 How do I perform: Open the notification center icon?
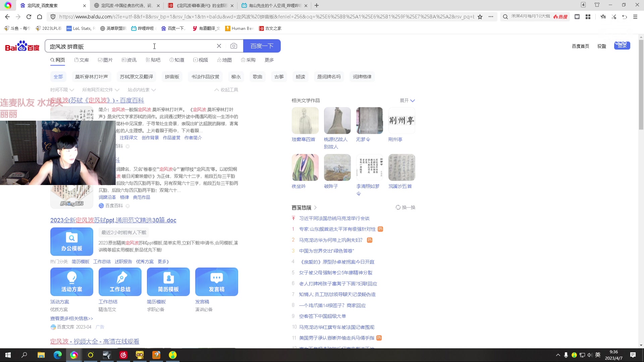coord(633,355)
